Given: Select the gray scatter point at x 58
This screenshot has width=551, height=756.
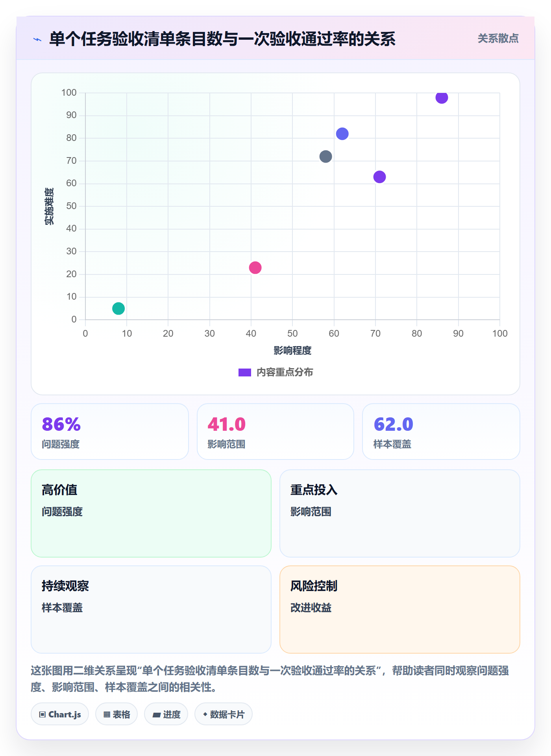Looking at the screenshot, I should (325, 156).
